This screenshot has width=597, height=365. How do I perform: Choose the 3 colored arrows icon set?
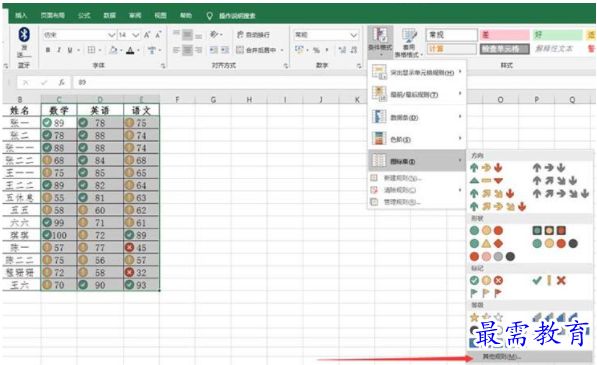pos(486,167)
